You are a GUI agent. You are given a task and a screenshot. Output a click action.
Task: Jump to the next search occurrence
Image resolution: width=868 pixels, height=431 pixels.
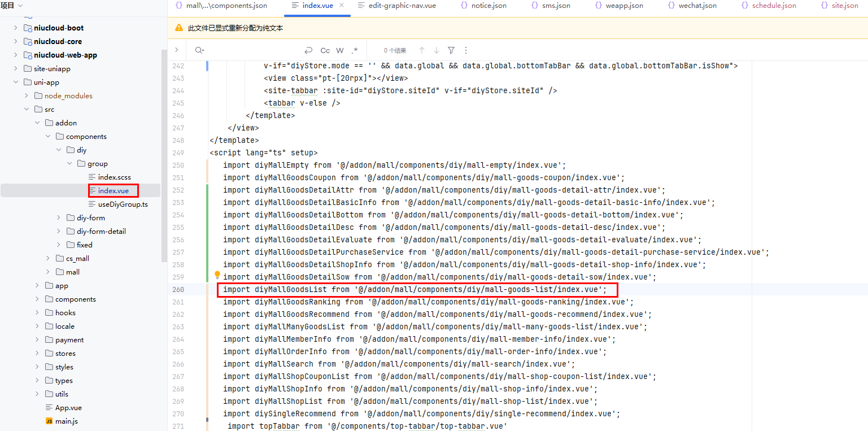click(436, 50)
